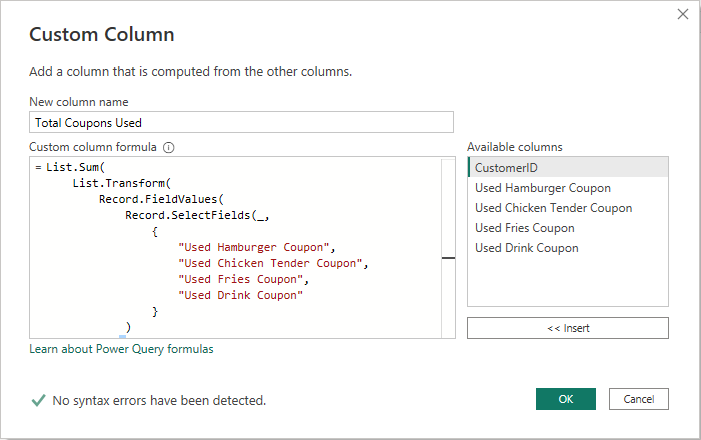Click the formula editor scrollbar thumb
This screenshot has height=440, width=701.
click(447, 257)
